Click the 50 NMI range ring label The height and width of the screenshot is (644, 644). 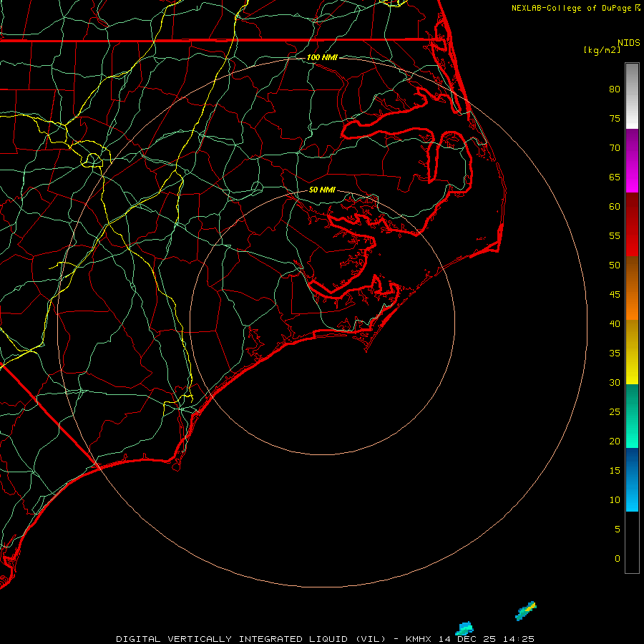point(322,190)
